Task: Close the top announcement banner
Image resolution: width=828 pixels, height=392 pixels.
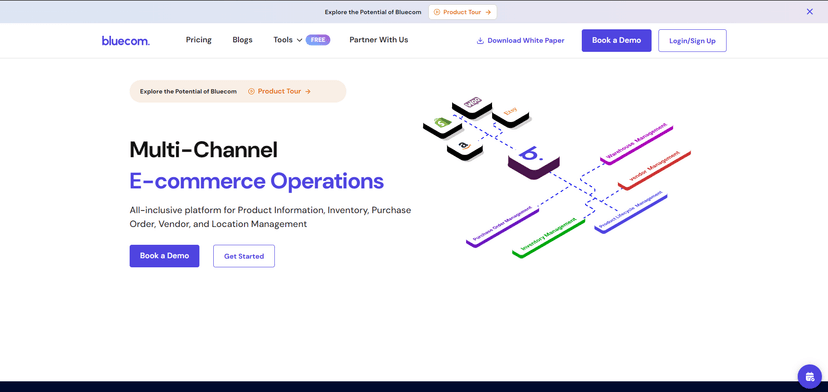Action: (810, 12)
